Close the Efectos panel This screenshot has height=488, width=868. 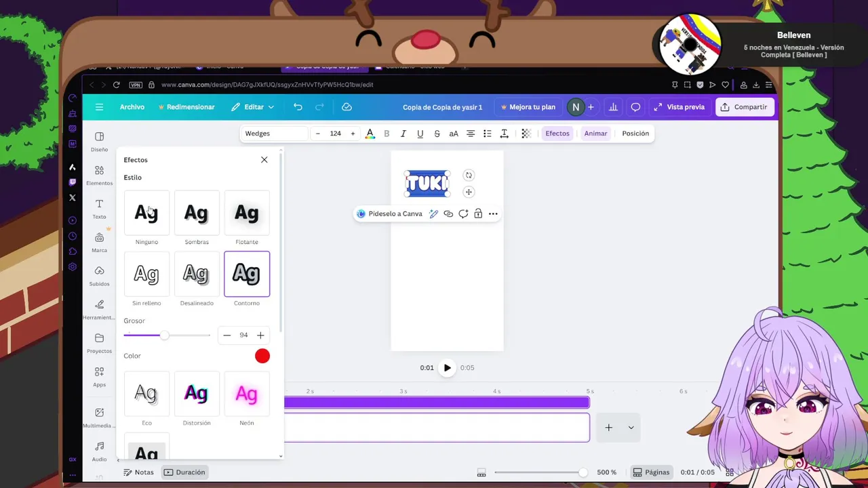[x=264, y=160]
